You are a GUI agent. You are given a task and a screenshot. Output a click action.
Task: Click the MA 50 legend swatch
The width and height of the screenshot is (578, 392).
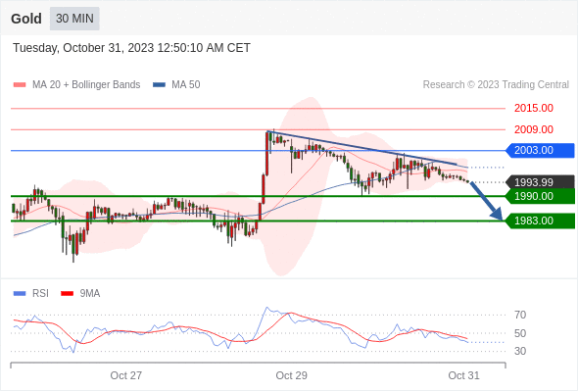(x=159, y=85)
